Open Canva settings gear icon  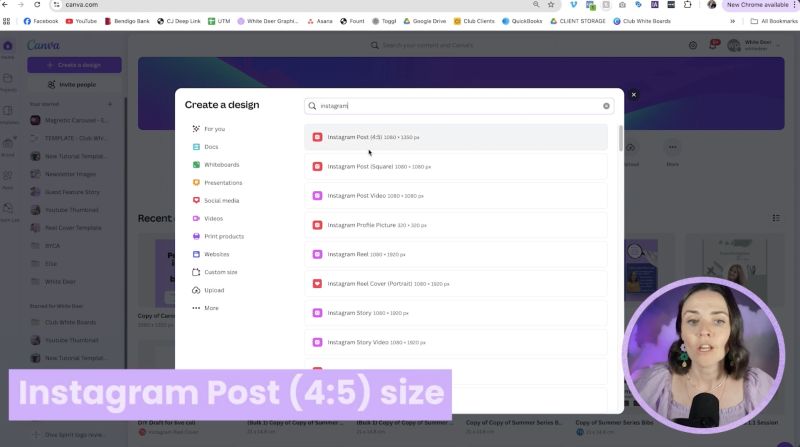[693, 45]
